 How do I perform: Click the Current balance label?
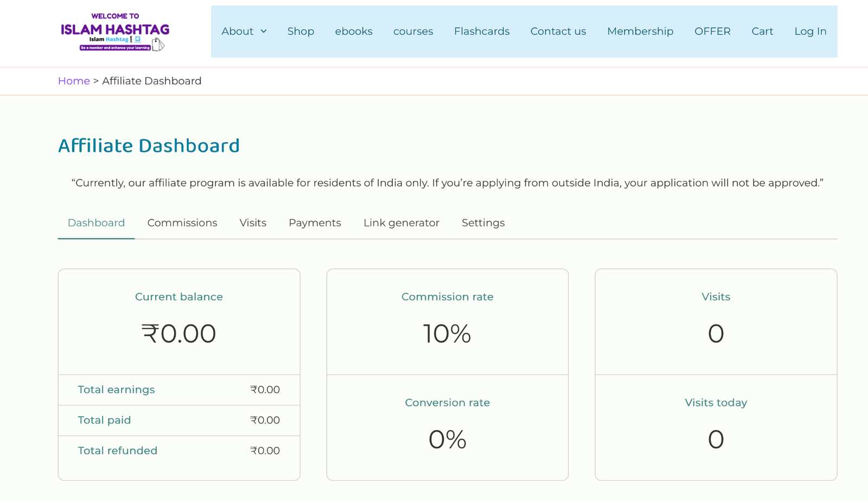click(179, 297)
